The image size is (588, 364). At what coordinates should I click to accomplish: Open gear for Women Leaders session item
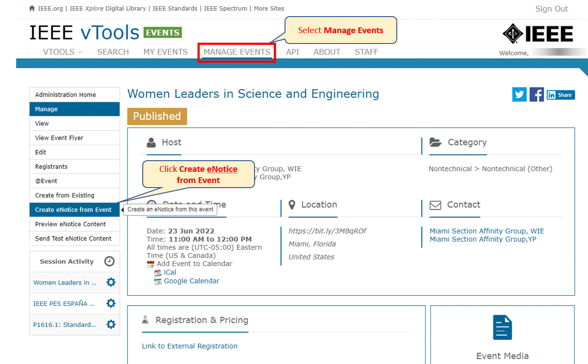[x=111, y=282]
